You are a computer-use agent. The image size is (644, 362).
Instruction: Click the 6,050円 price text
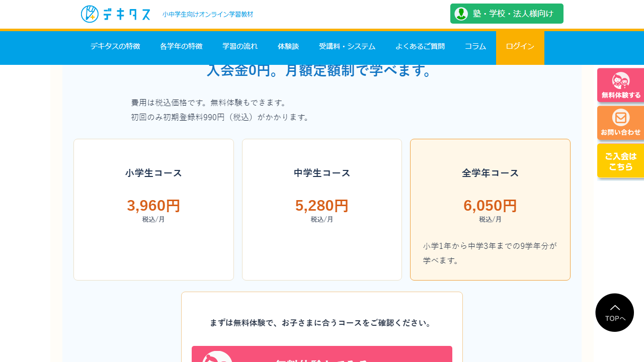(x=490, y=206)
